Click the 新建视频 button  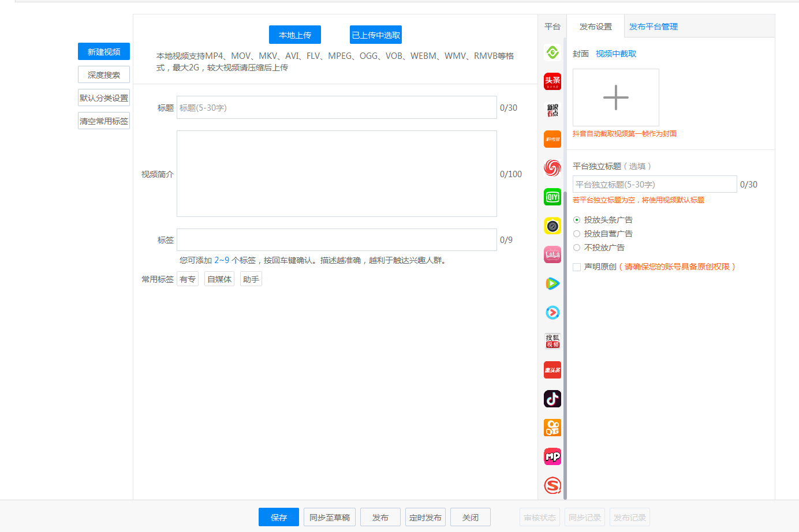tap(104, 51)
